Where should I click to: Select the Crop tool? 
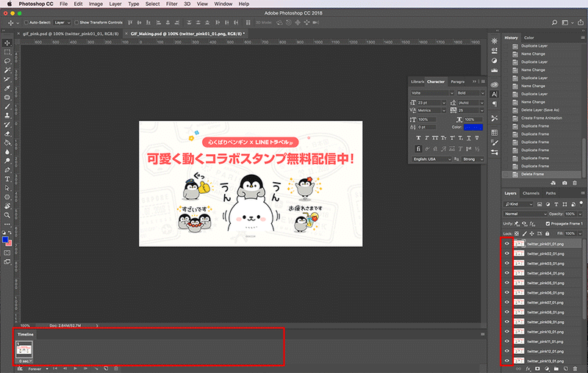pos(7,79)
